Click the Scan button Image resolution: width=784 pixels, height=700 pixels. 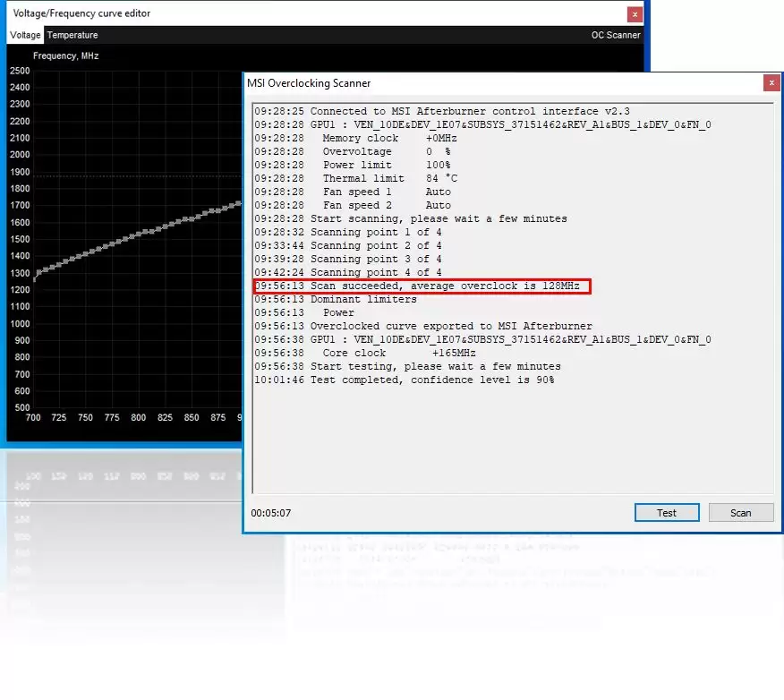coord(740,513)
